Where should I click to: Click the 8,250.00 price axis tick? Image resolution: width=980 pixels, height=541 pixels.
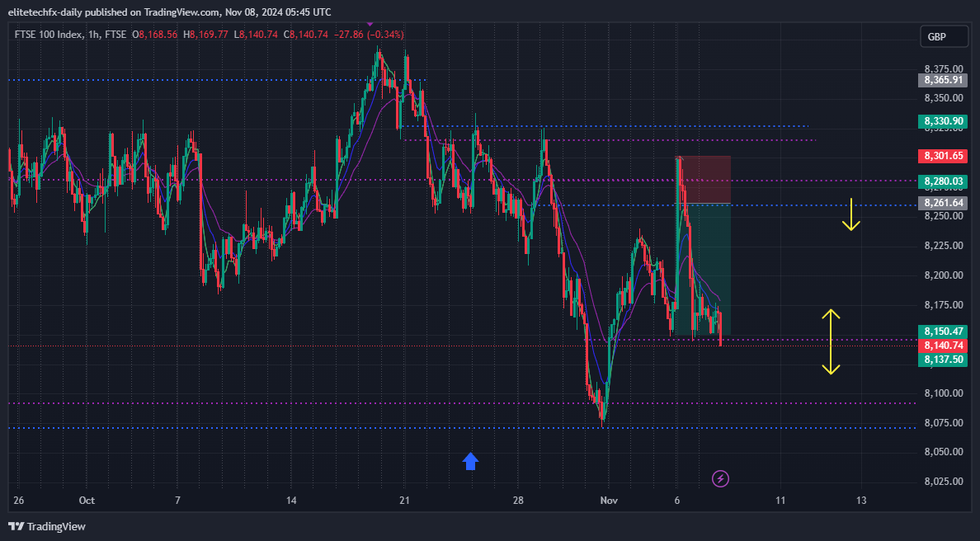(944, 216)
